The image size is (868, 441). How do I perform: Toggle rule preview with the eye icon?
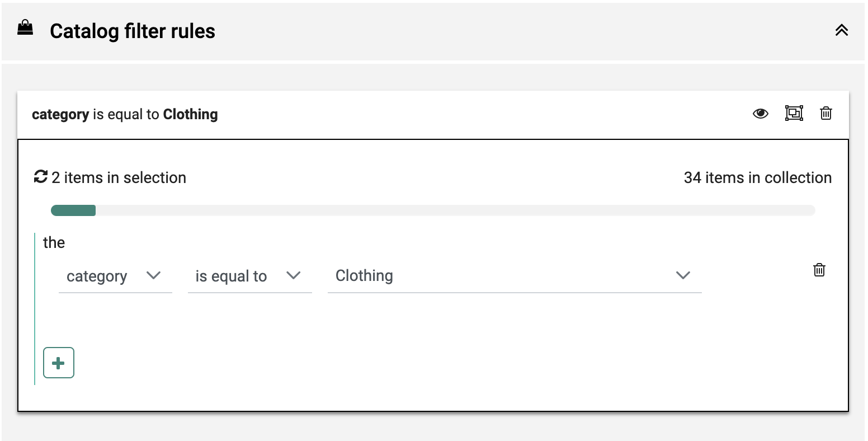pos(760,114)
